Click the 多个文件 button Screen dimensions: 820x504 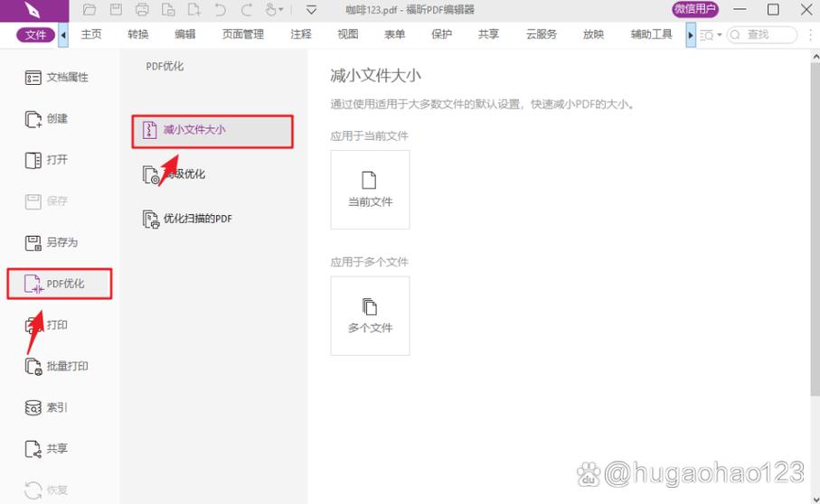tap(370, 316)
